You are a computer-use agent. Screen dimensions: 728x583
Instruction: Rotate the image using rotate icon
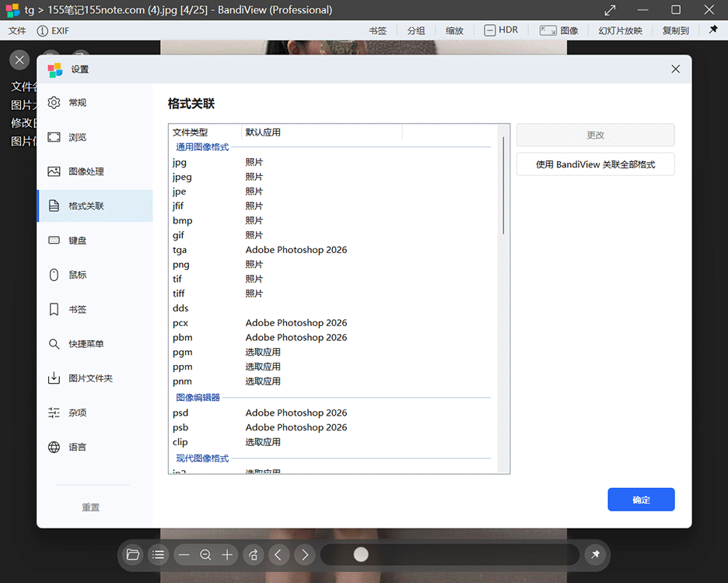click(253, 555)
